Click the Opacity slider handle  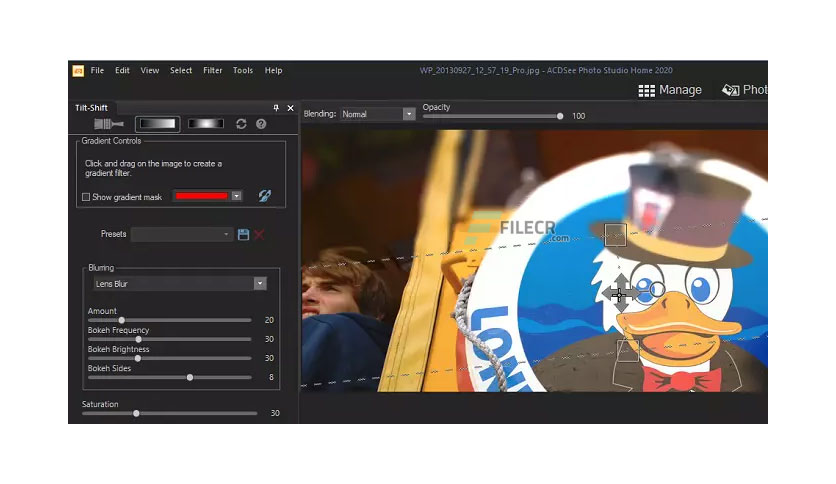point(560,116)
